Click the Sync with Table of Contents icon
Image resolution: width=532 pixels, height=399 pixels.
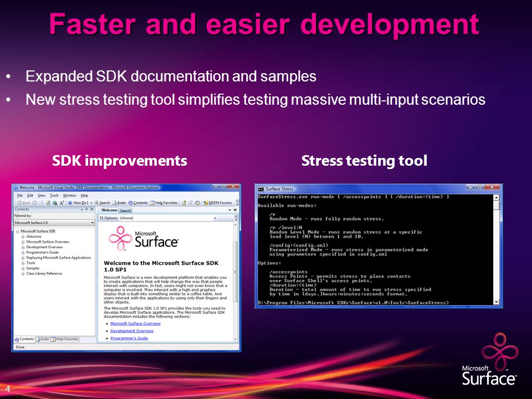pos(197,203)
